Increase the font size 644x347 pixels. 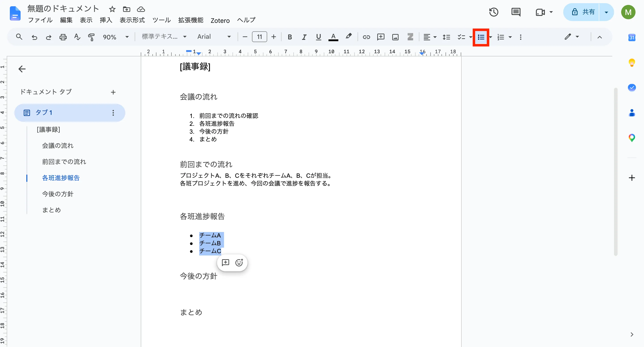coord(274,37)
